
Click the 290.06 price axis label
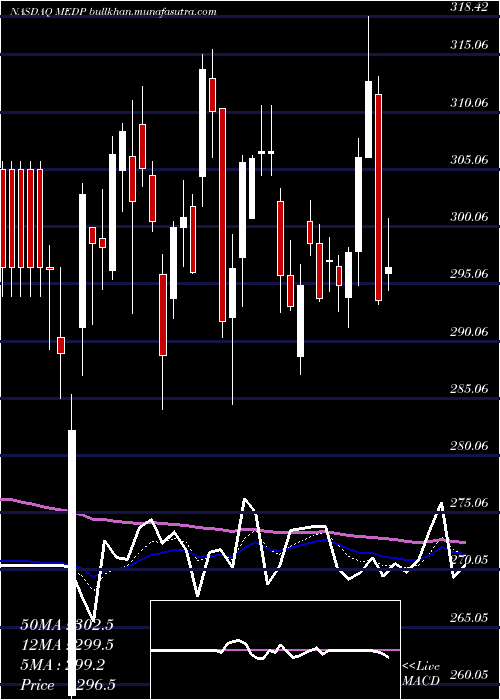[471, 333]
